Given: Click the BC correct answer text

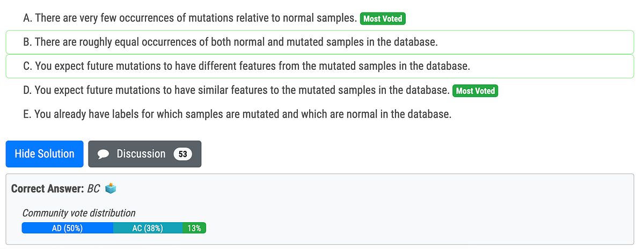Looking at the screenshot, I should click(x=93, y=189).
